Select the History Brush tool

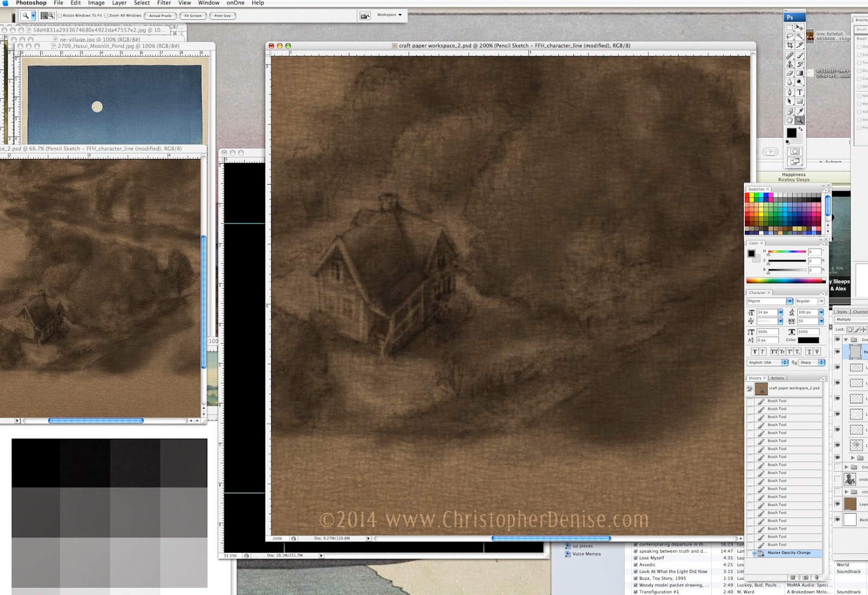click(x=800, y=64)
